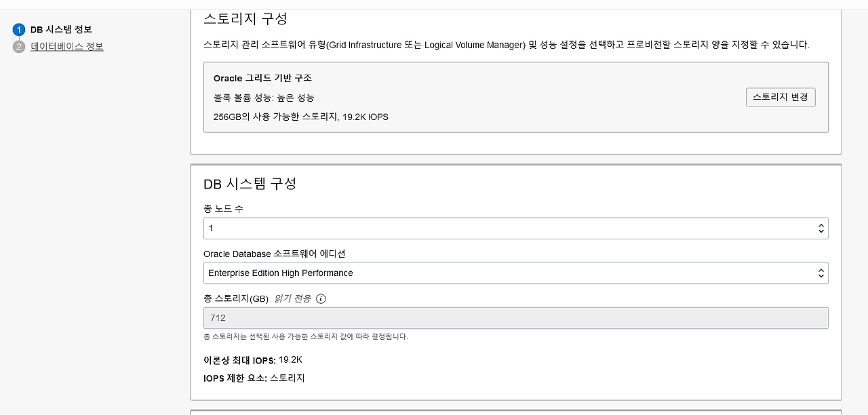Click the DB 시스템 구성 section heading
Image resolution: width=868 pixels, height=415 pixels.
point(250,184)
